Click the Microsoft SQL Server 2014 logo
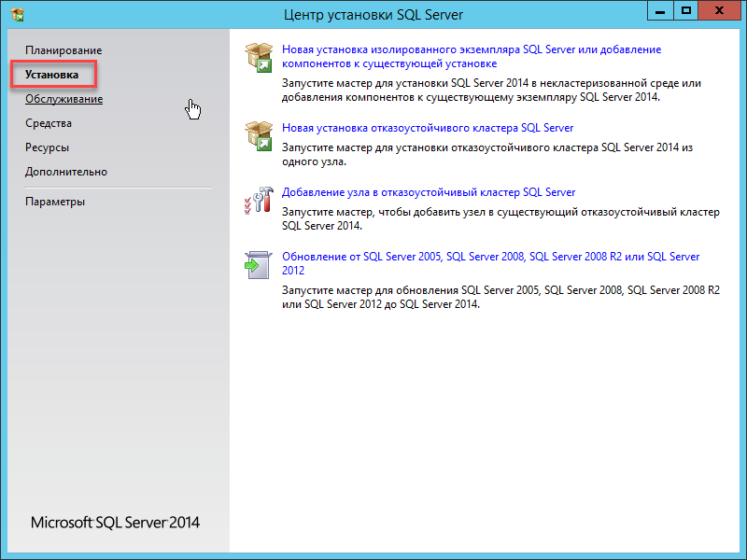This screenshot has height=560, width=747. (115, 523)
